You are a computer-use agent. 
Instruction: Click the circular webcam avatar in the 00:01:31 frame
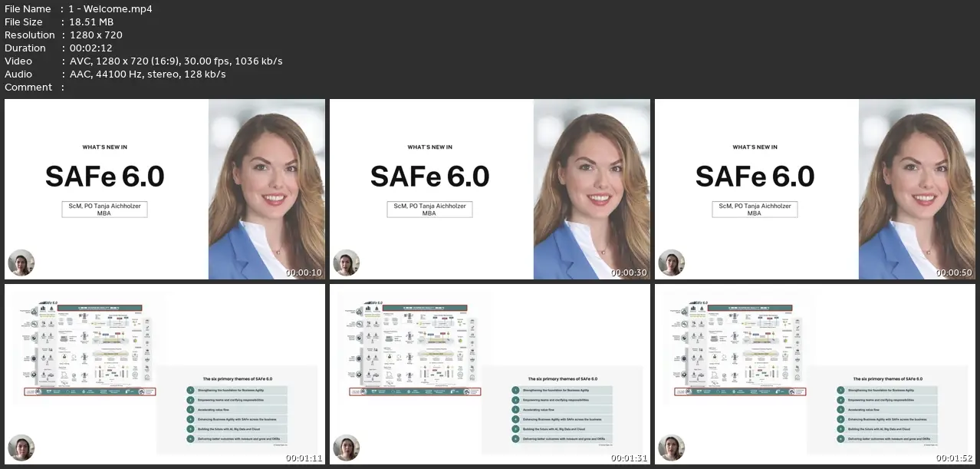(347, 448)
